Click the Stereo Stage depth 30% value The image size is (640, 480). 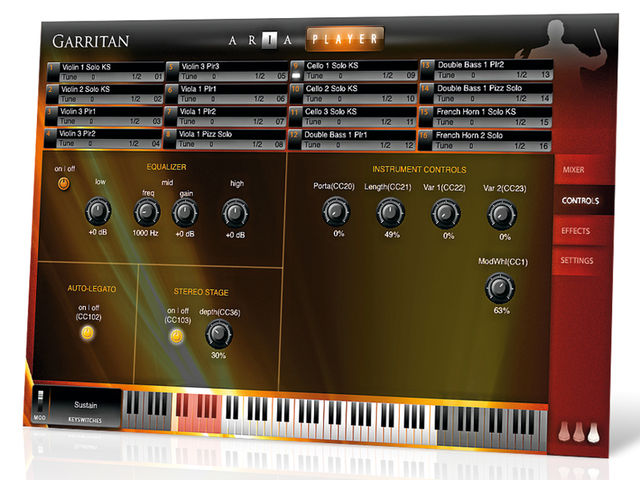(x=218, y=356)
